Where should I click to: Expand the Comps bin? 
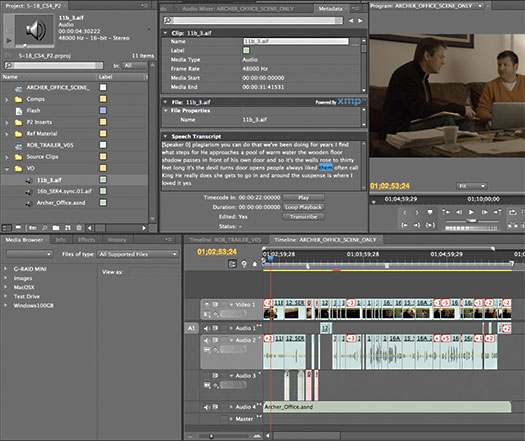click(x=7, y=99)
